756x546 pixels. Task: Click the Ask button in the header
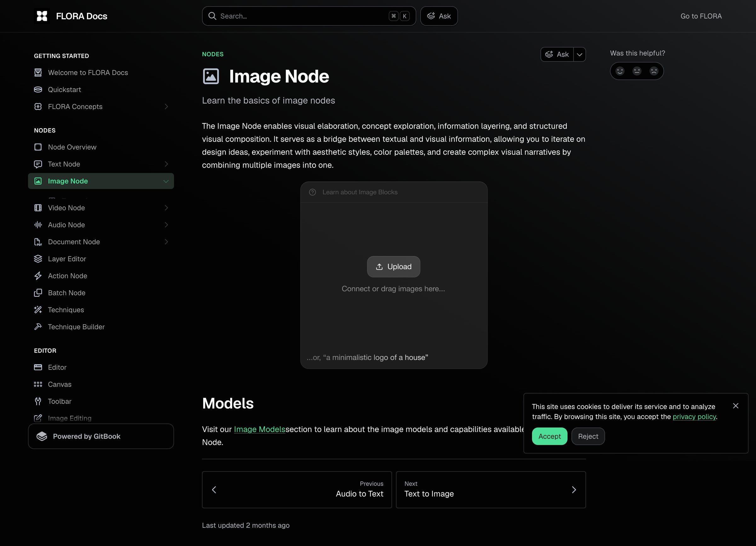point(439,16)
